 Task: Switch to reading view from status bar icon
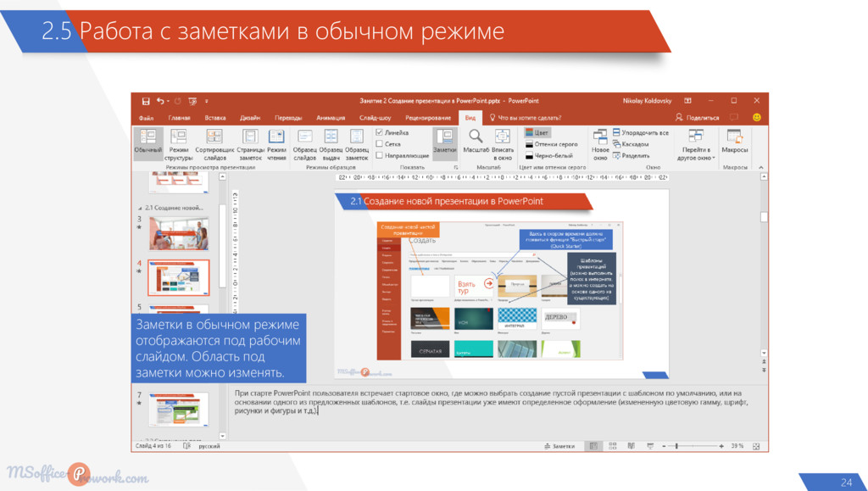631,445
